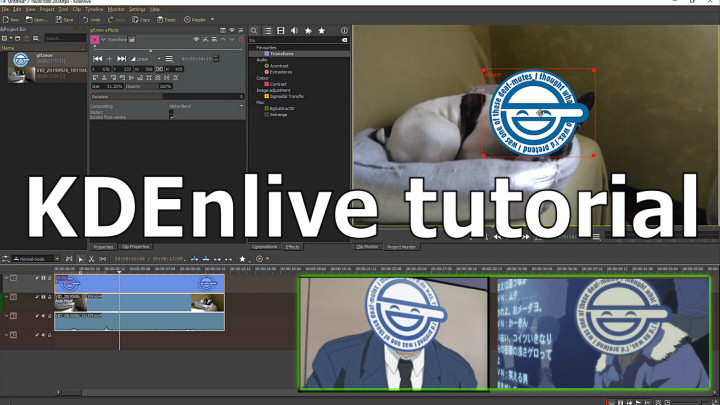Click the keyframe position slider
Image resolution: width=720 pixels, height=405 pixels.
pos(168,49)
